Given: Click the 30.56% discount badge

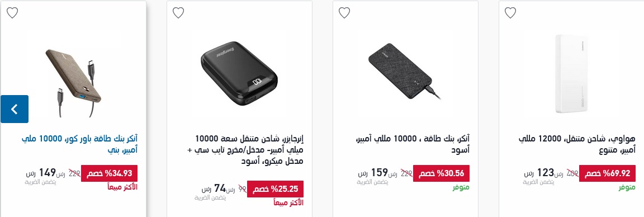Looking at the screenshot, I should (441, 173).
